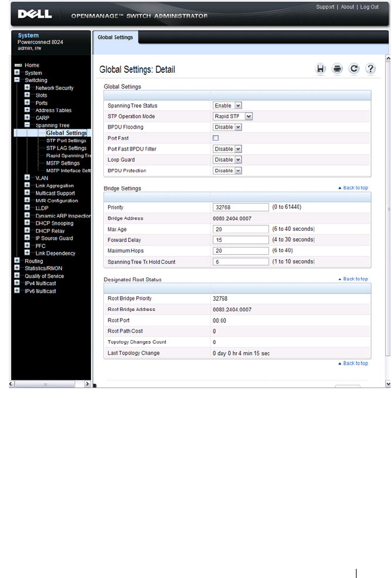
Task: Click the Log Out link
Action: [x=369, y=7]
